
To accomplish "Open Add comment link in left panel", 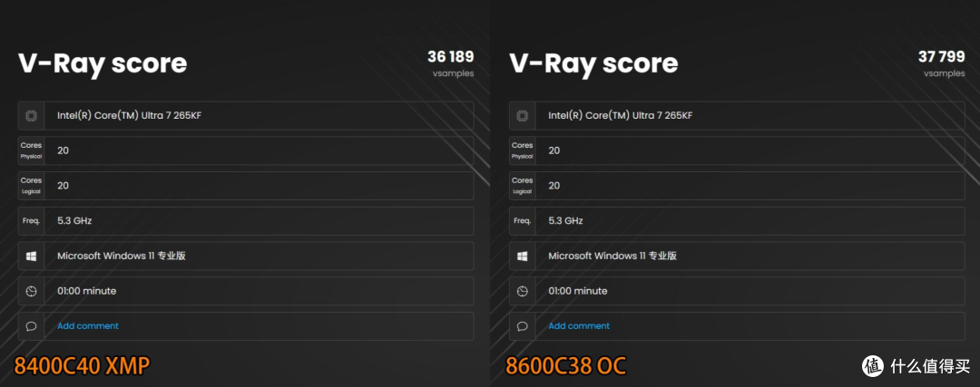I will point(88,326).
